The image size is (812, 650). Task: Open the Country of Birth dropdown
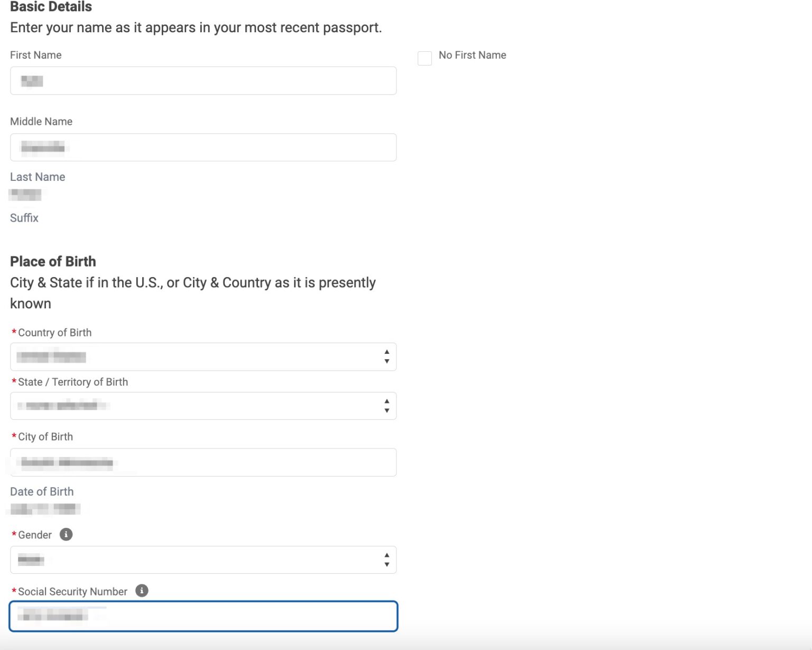pos(203,356)
